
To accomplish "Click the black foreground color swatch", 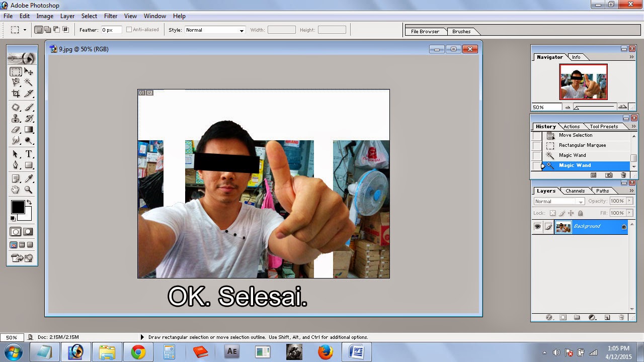I will point(18,207).
